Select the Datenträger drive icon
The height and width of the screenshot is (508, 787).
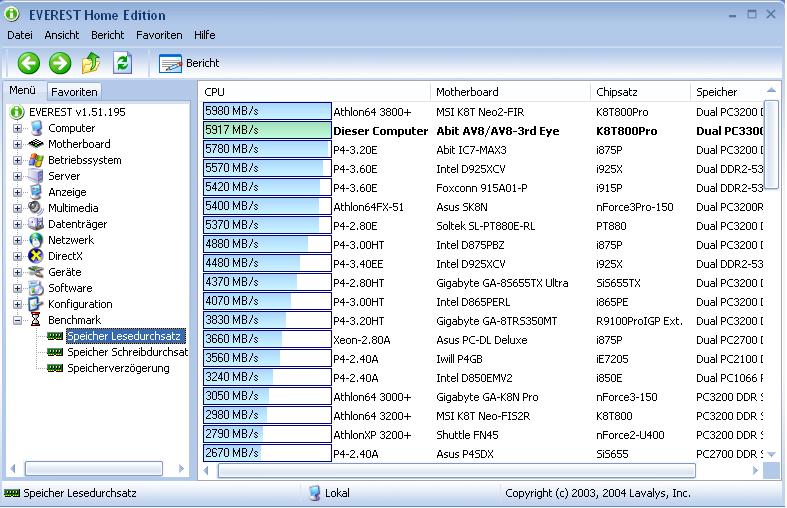(36, 224)
